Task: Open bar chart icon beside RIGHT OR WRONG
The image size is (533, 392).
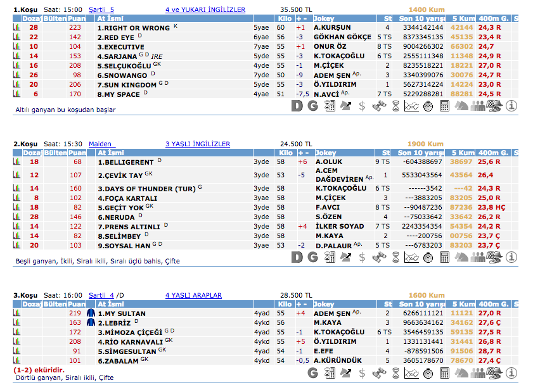Action: tap(17, 28)
